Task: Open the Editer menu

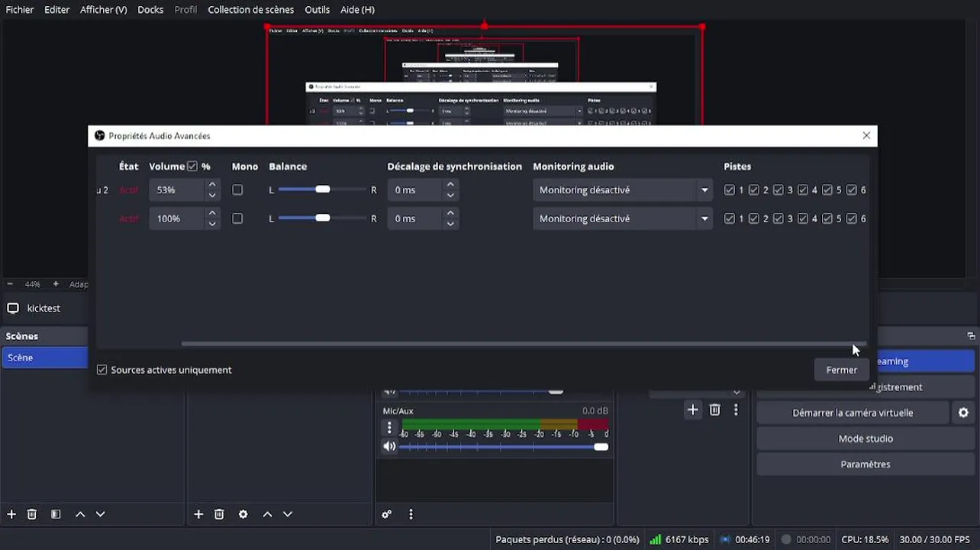Action: click(56, 9)
